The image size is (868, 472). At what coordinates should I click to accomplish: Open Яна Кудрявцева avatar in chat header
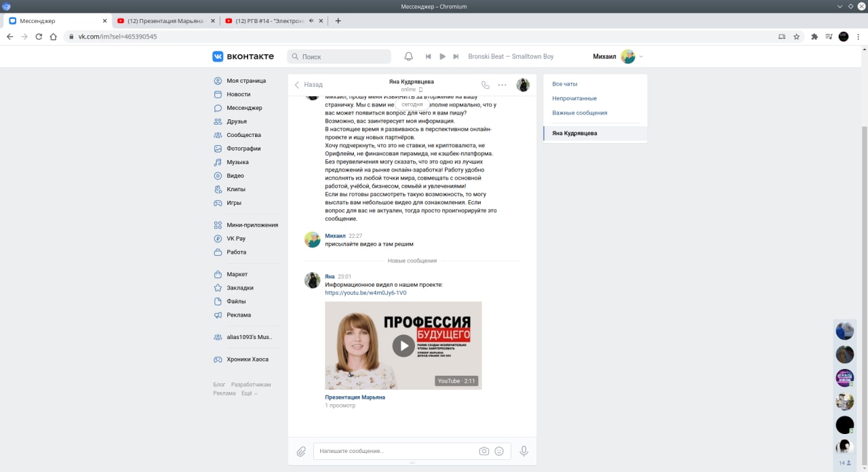pos(523,85)
